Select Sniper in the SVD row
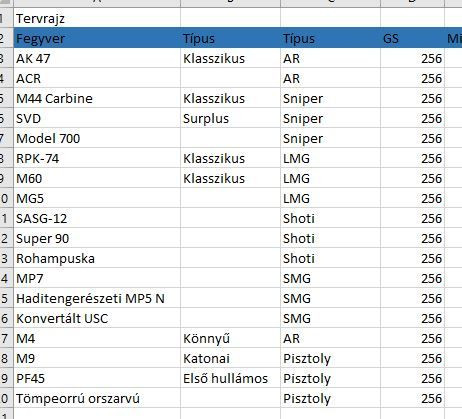462x419 pixels. point(330,118)
